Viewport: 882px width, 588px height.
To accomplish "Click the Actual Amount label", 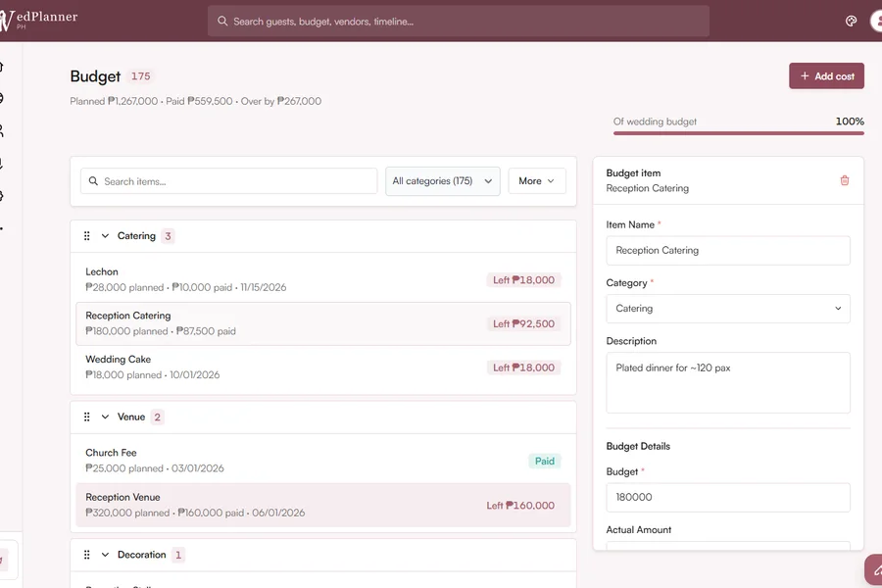I will point(638,529).
